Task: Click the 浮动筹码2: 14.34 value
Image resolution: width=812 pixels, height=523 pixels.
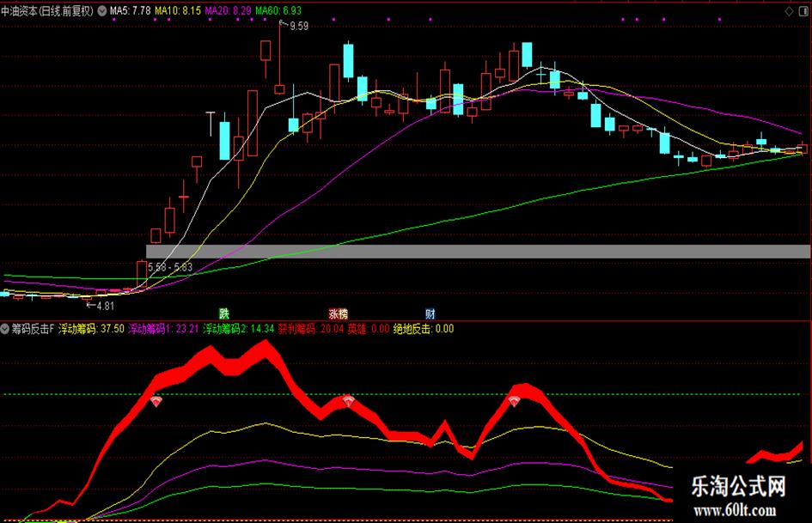Action: 238,329
